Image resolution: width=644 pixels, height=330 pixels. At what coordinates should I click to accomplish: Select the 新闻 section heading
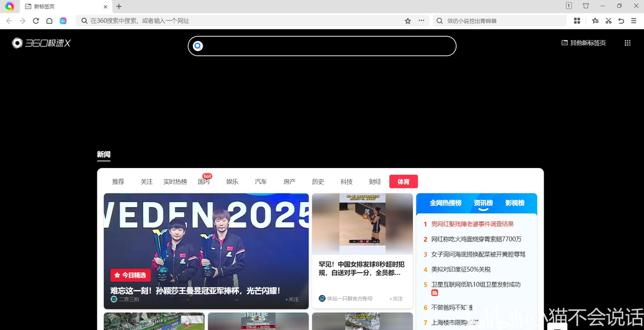pyautogui.click(x=104, y=154)
